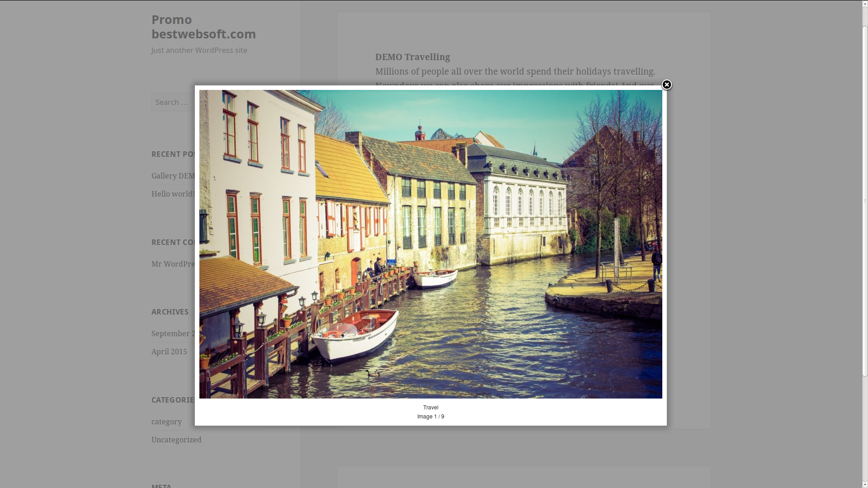Viewport: 868px width, 488px height.
Task: Click the Travel caption below the image
Action: [431, 408]
